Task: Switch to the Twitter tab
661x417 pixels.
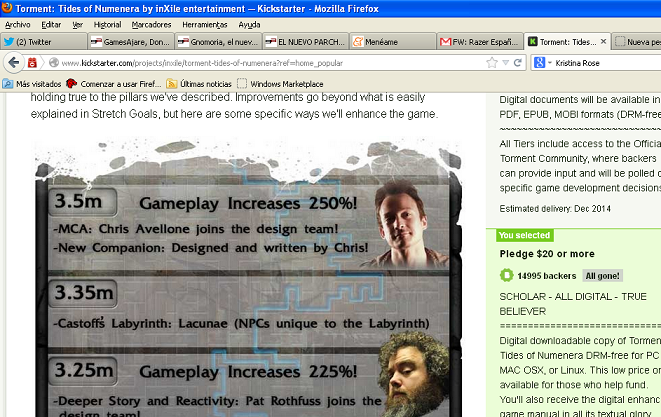Action: (x=43, y=41)
